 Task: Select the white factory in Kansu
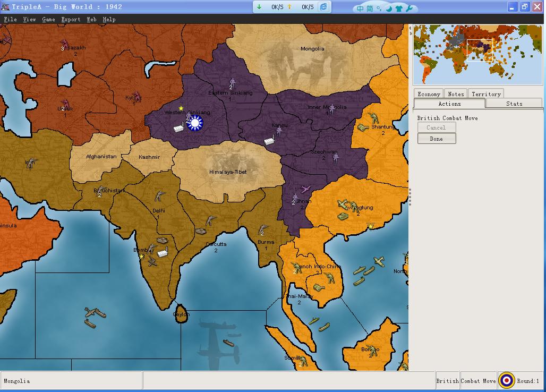tap(269, 140)
